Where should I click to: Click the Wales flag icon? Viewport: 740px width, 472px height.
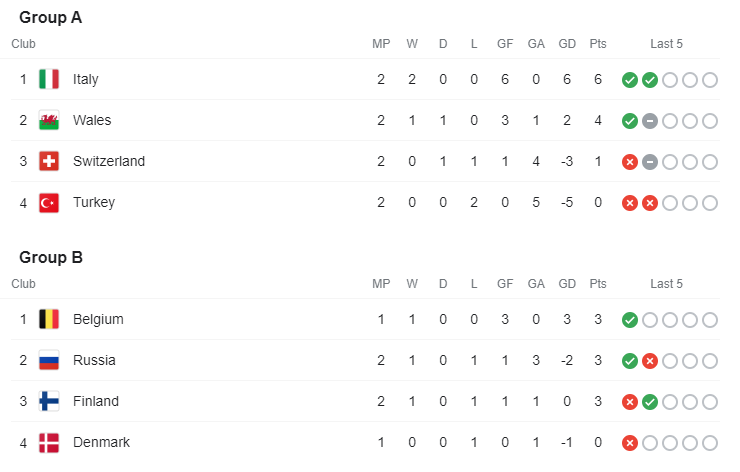click(x=49, y=120)
